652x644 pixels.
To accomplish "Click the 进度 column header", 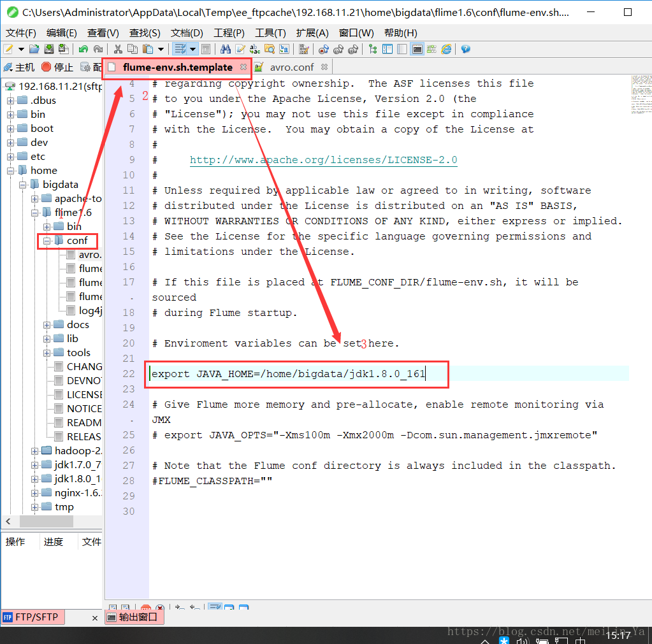I will tap(54, 542).
